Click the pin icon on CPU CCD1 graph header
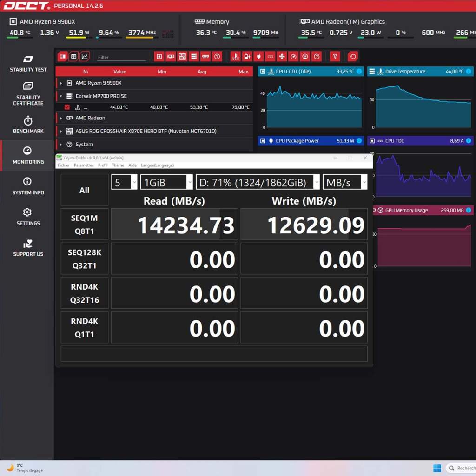Viewport: 476px width, 476px height. click(263, 72)
